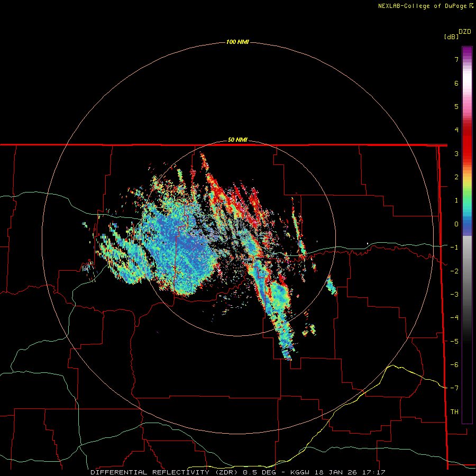Click the -4 value on color scale
The image size is (476, 476).
point(454,318)
